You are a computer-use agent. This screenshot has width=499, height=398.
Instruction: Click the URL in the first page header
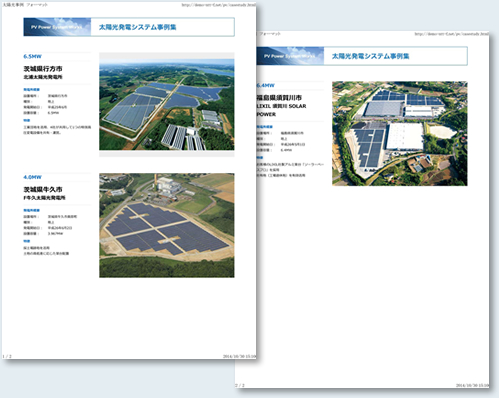219,5
